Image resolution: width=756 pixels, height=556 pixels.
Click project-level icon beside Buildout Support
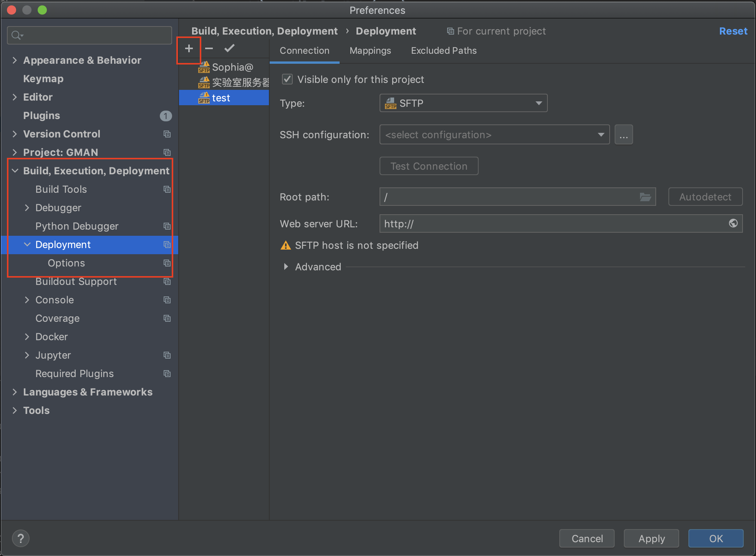pyautogui.click(x=167, y=281)
